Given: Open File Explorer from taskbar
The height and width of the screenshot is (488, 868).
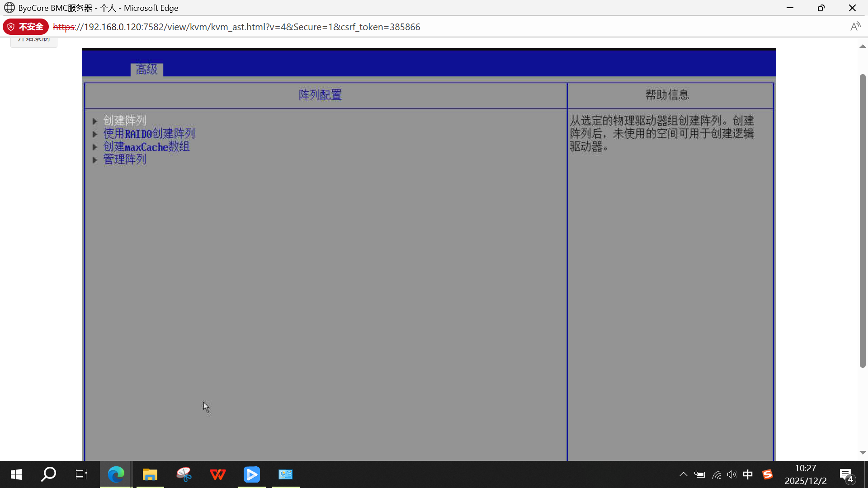Looking at the screenshot, I should click(x=150, y=474).
